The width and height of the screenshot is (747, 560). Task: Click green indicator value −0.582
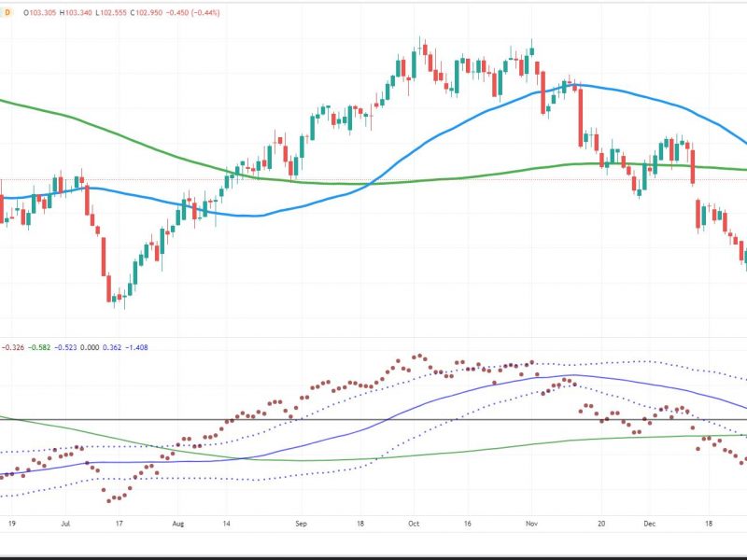(39, 347)
